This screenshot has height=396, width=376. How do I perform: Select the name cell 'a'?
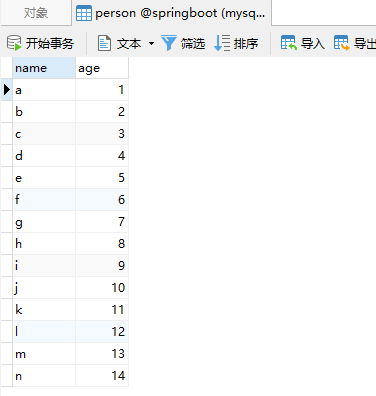[44, 90]
